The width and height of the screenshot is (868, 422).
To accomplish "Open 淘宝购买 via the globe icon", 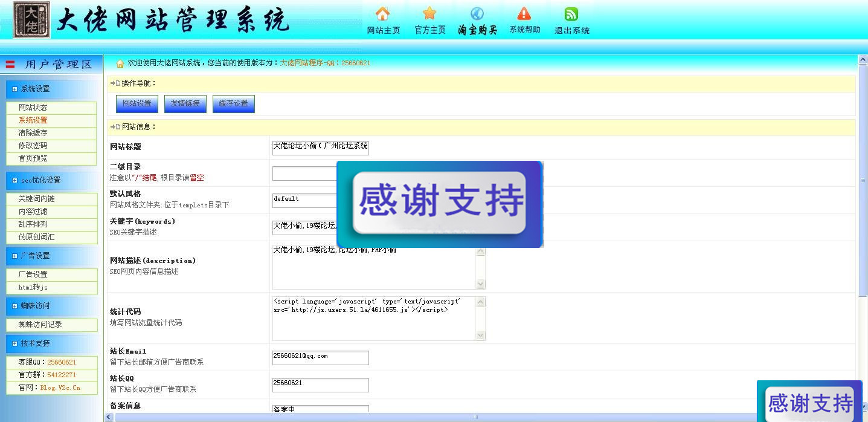I will (477, 14).
